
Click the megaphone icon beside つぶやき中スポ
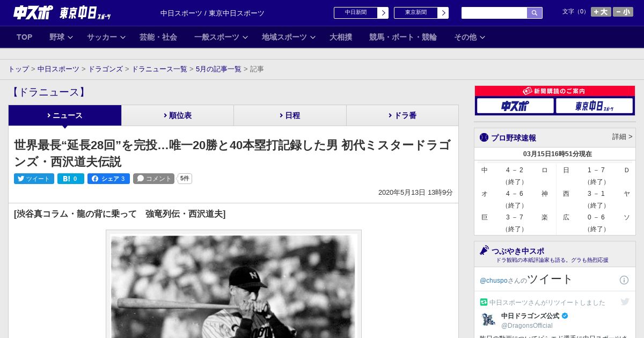pyautogui.click(x=484, y=251)
